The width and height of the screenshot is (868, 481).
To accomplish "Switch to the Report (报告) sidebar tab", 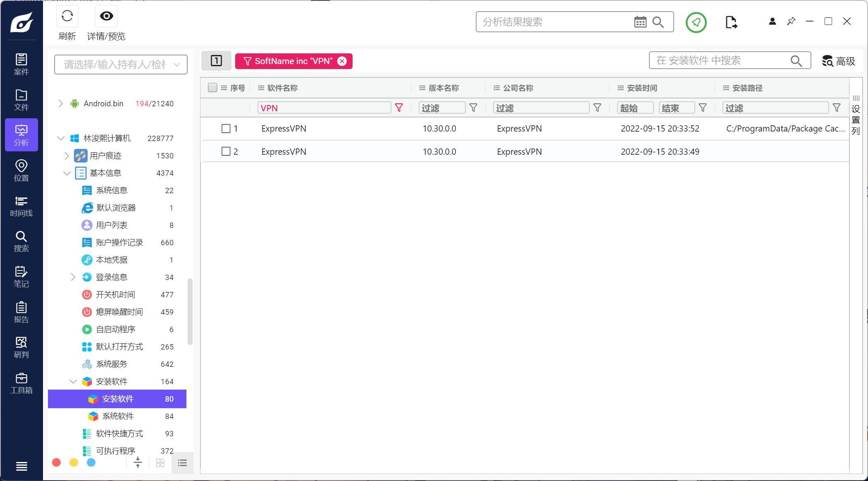I will pyautogui.click(x=21, y=312).
